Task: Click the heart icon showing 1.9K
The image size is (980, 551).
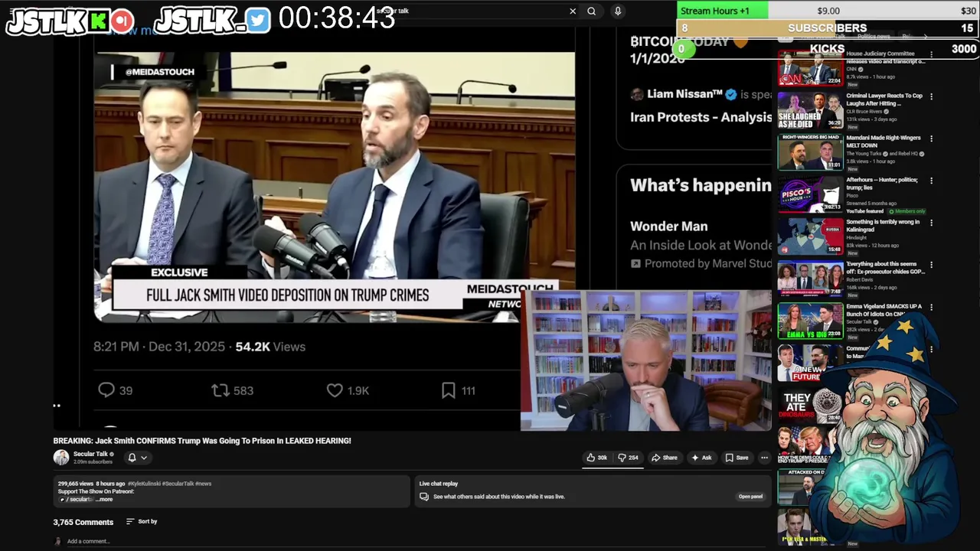Action: pyautogui.click(x=335, y=390)
